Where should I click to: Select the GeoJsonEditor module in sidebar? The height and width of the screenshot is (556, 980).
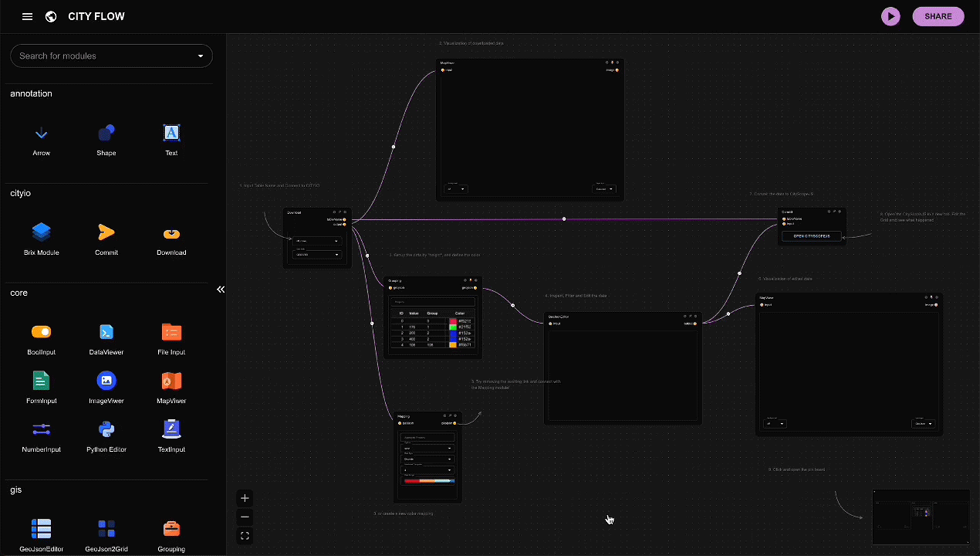coord(42,535)
